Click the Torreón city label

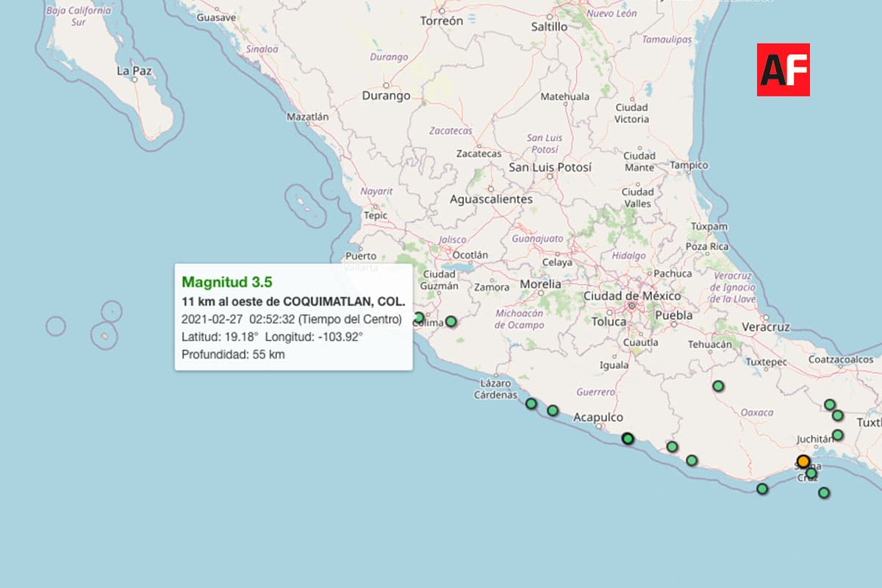(442, 21)
